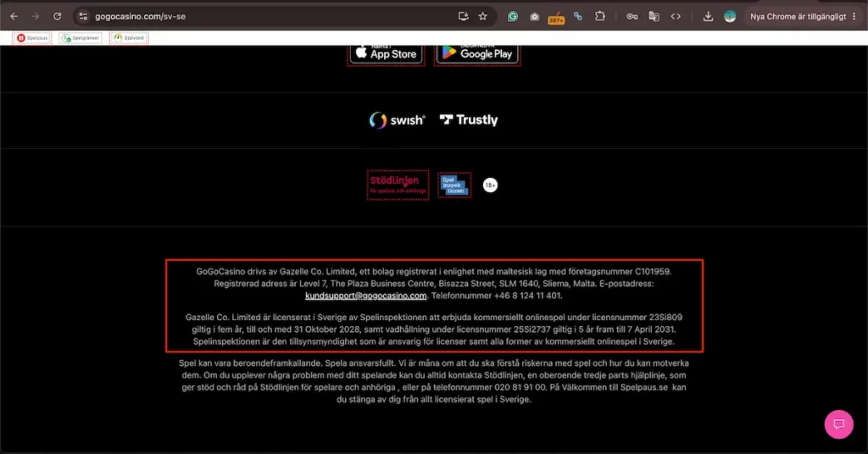Open the camera screenshot extension
Screen dimensions: 868x454
click(534, 17)
